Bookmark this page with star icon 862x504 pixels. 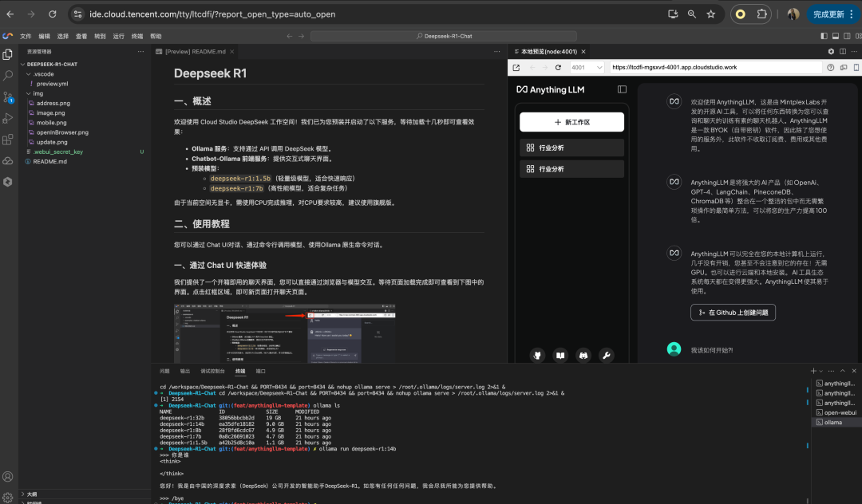click(x=711, y=14)
